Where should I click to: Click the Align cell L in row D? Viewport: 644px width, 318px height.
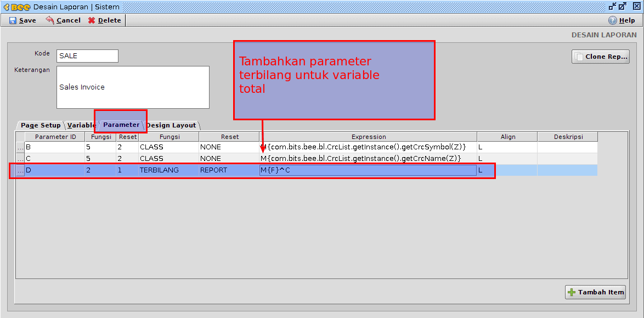(507, 170)
